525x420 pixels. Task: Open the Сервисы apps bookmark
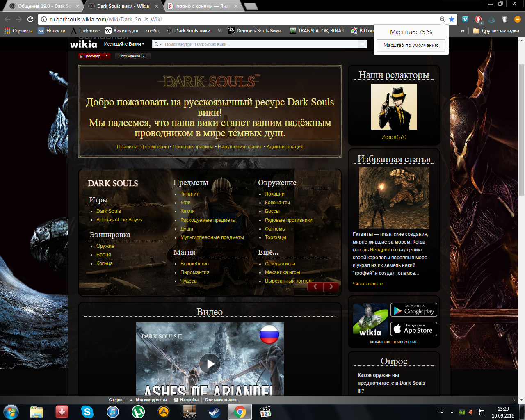pos(18,31)
